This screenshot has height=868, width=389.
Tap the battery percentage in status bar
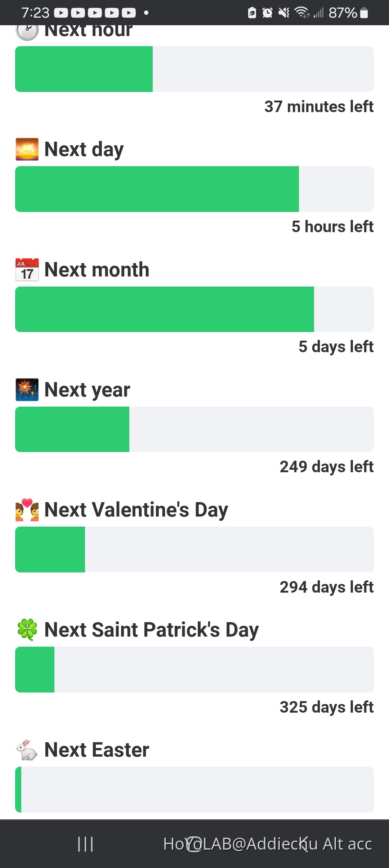(343, 13)
